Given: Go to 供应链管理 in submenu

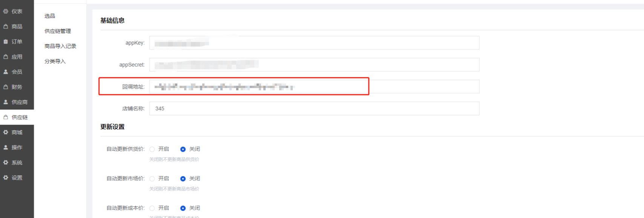Looking at the screenshot, I should click(58, 31).
